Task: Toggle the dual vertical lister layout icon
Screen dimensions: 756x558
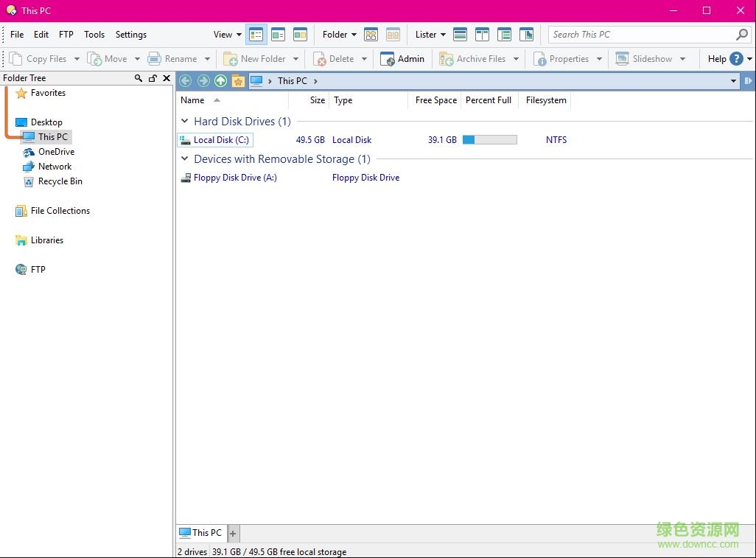Action: pyautogui.click(x=482, y=34)
